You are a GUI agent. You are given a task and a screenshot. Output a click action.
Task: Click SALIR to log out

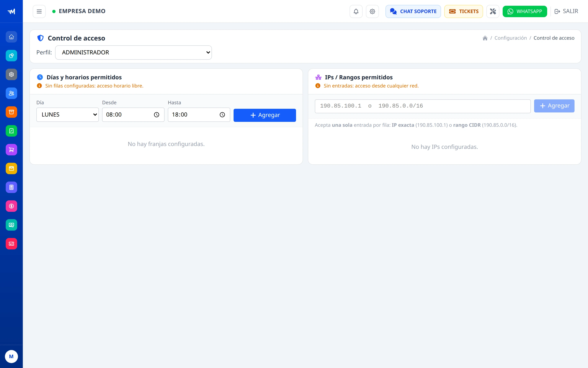tap(566, 11)
